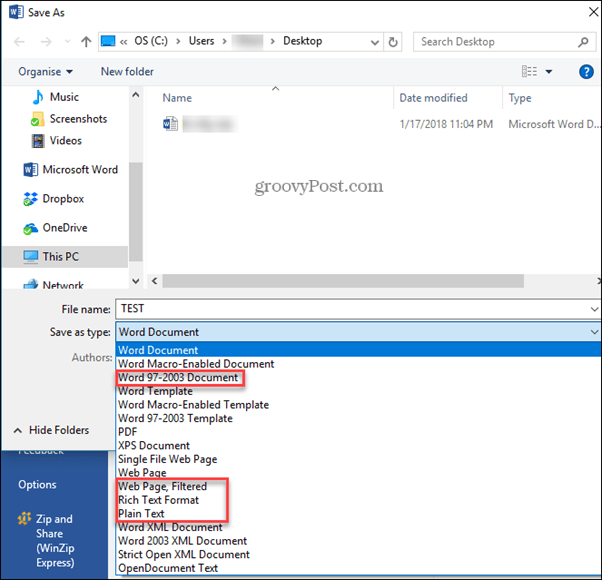Open the Organise menu
The image size is (602, 580).
[45, 71]
